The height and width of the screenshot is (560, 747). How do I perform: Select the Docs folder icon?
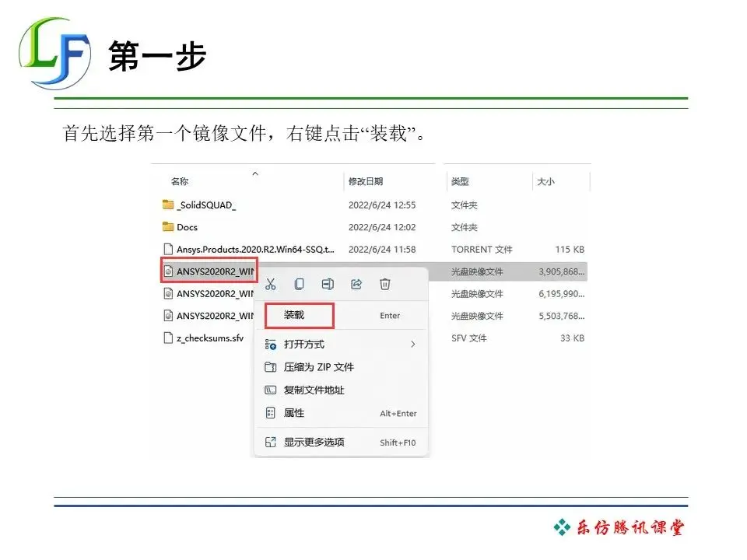168,226
